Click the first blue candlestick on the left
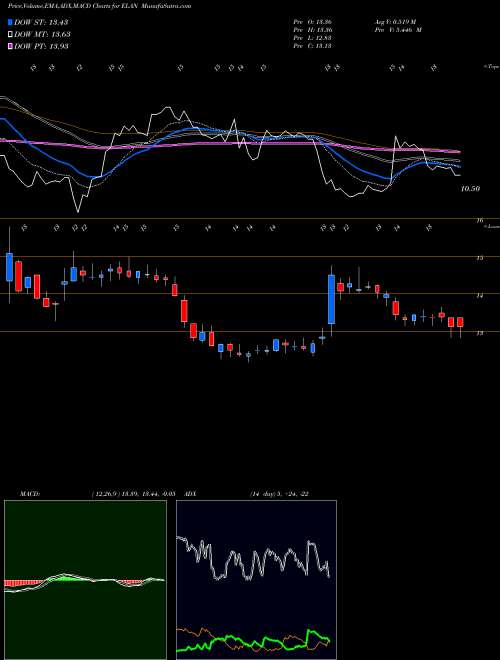Screen dimensions: 500x660 (x=9, y=267)
